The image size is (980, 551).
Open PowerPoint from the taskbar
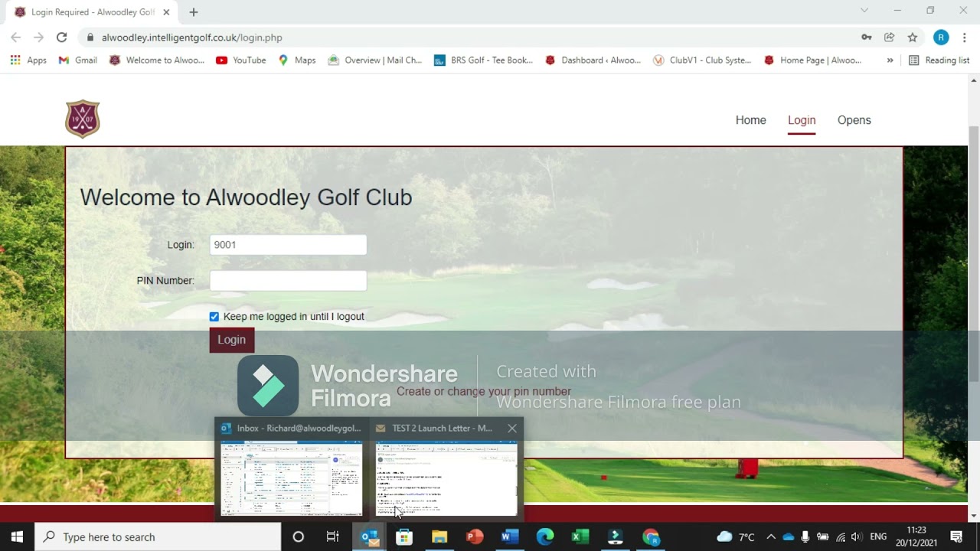point(475,536)
